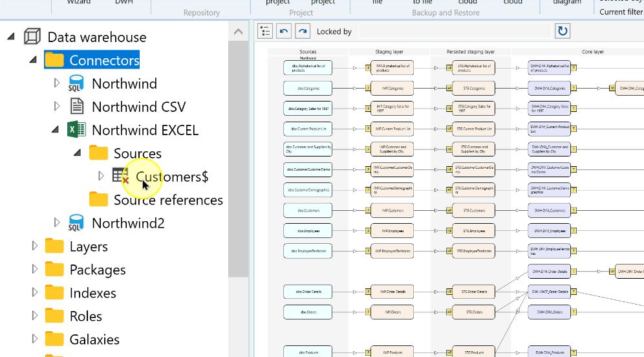The image size is (644, 357).
Task: Select the dbo.Order Details source node
Action: coord(308,292)
